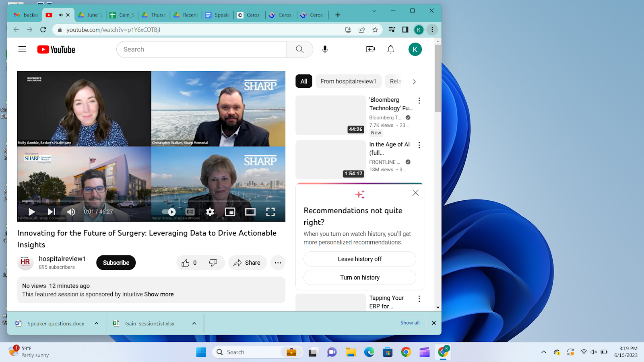644x362 pixels.
Task: Switch to the Gain_S sheets tab
Action: point(122,15)
